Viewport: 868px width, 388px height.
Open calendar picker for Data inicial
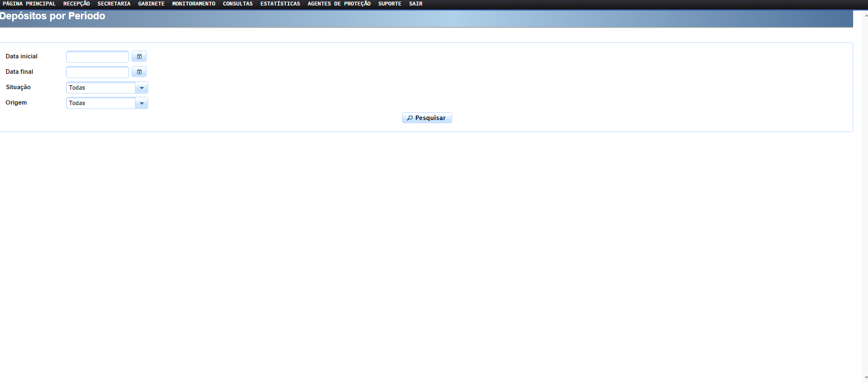139,57
